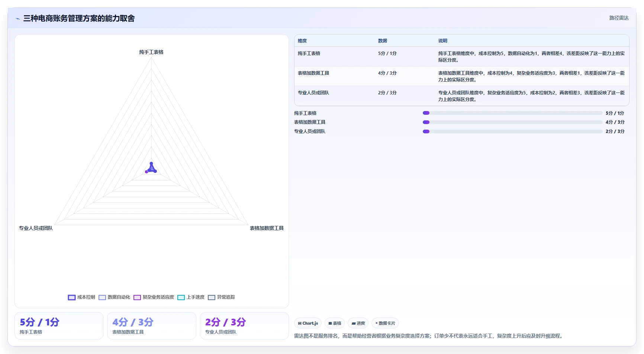Click the 维度 column header
This screenshot has width=644, height=354.
pos(302,41)
